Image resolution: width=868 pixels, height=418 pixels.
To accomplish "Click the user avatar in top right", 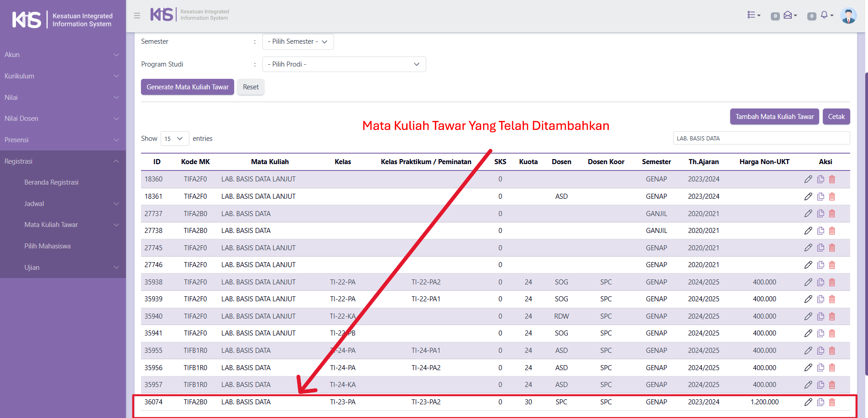I will tap(848, 15).
